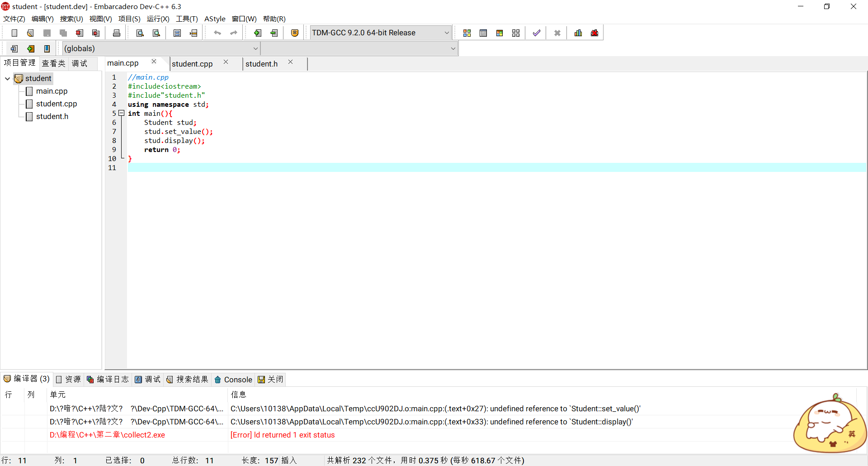Save all open files
Viewport: 868px width, 466px height.
(63, 33)
